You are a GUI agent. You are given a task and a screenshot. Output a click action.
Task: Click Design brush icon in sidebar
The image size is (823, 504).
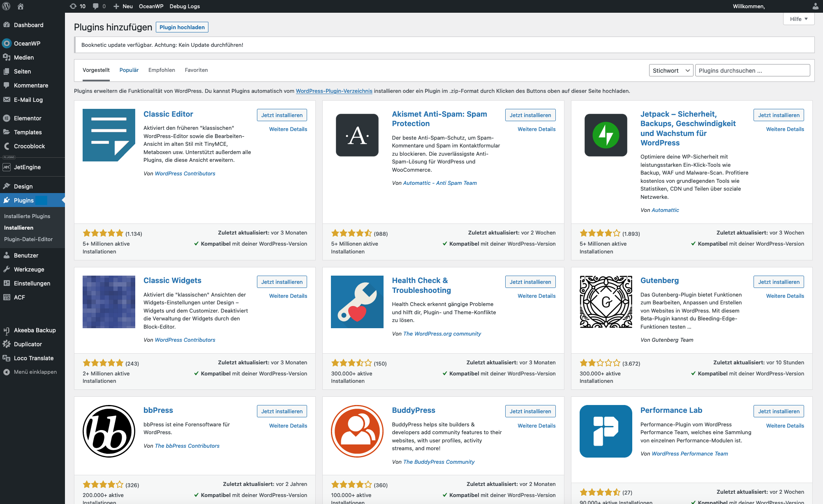(7, 186)
